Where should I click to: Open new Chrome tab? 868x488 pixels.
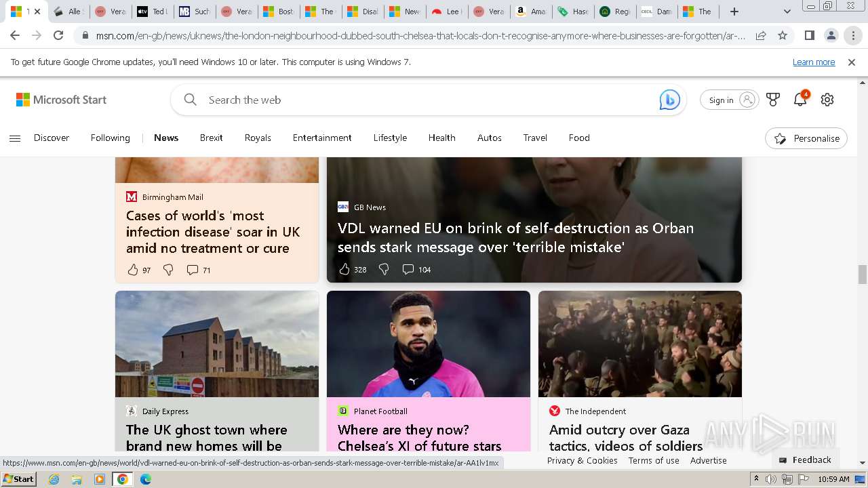coord(734,12)
